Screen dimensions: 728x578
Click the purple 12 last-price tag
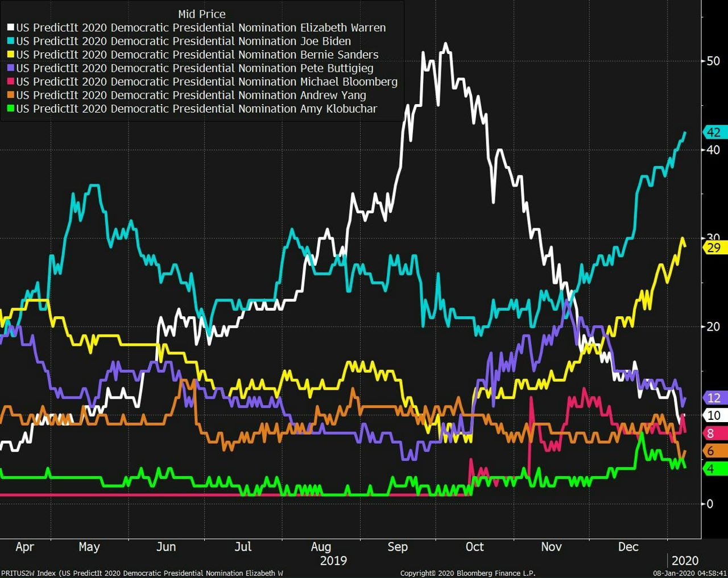click(714, 398)
